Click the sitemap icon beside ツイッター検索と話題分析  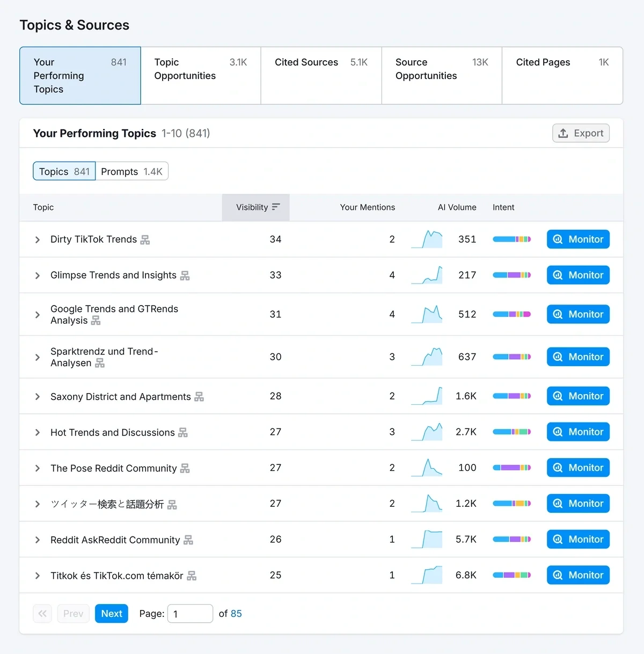pos(172,504)
